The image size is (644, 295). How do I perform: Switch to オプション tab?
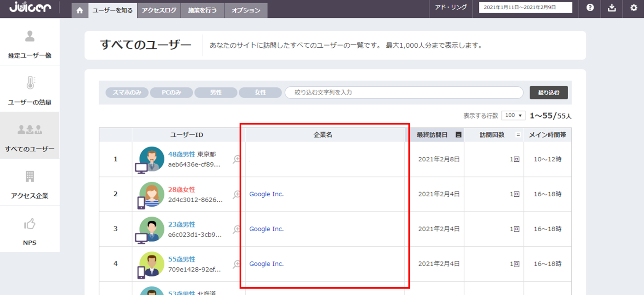(x=246, y=11)
